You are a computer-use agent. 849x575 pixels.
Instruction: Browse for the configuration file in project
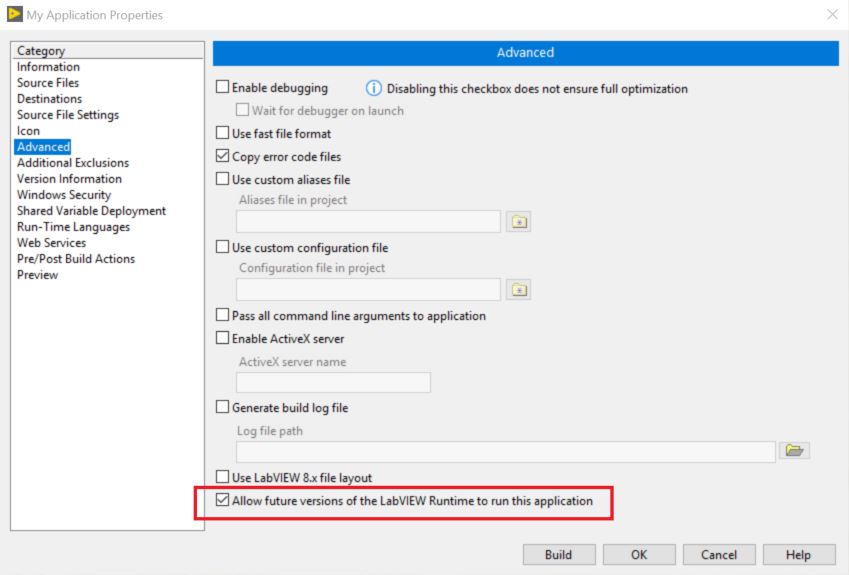518,290
